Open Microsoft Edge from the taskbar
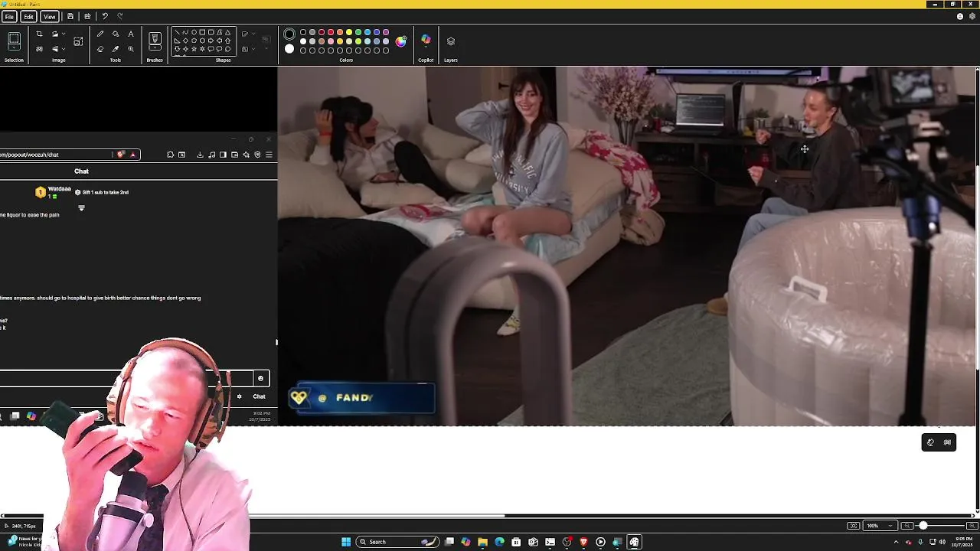Screen dimensions: 980x551 pos(499,542)
